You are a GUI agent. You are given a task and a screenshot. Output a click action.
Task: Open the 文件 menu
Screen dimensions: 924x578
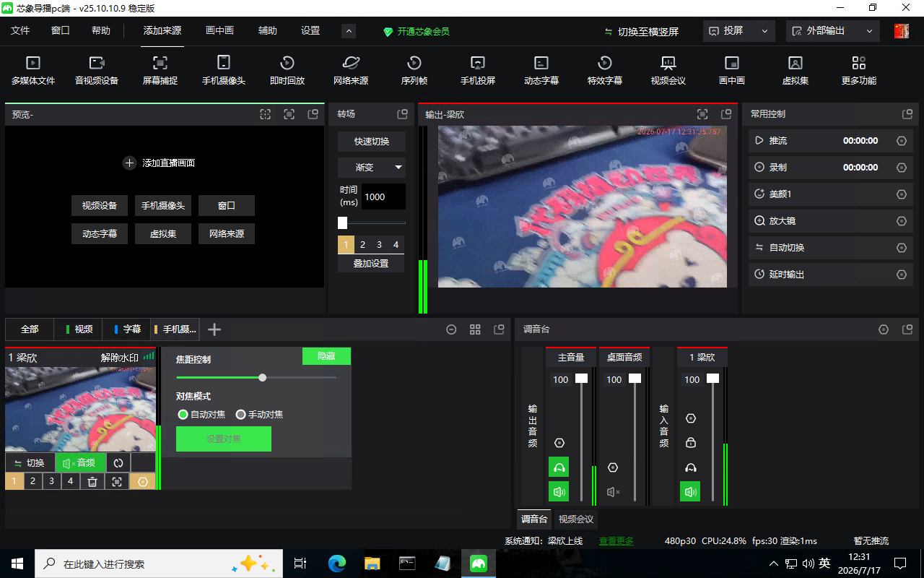click(20, 31)
